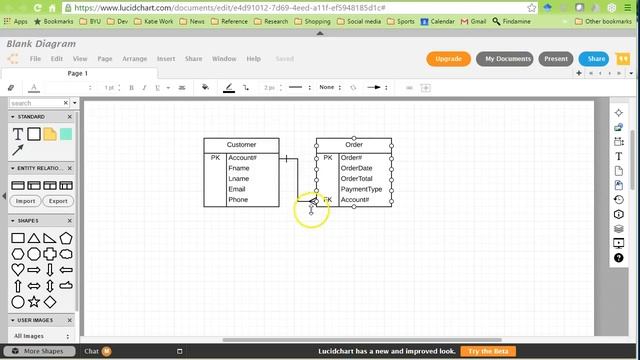Select the triangle shape

pos(34,238)
